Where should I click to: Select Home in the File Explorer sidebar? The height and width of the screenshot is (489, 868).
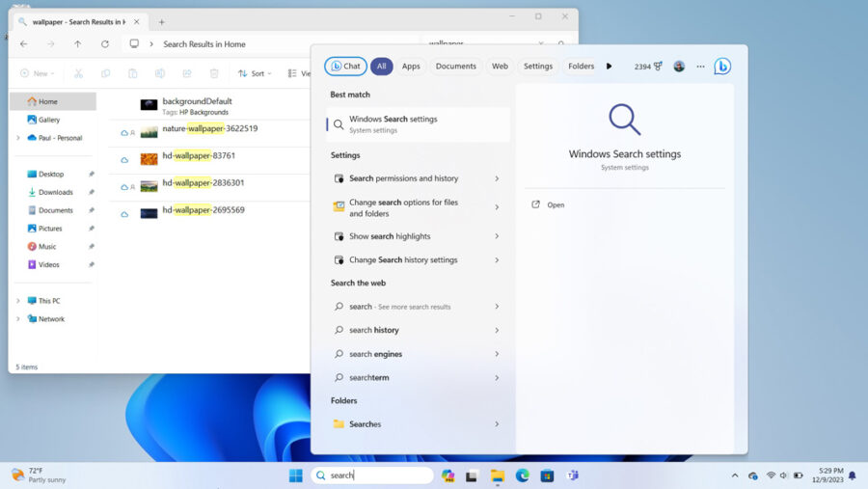tap(53, 101)
